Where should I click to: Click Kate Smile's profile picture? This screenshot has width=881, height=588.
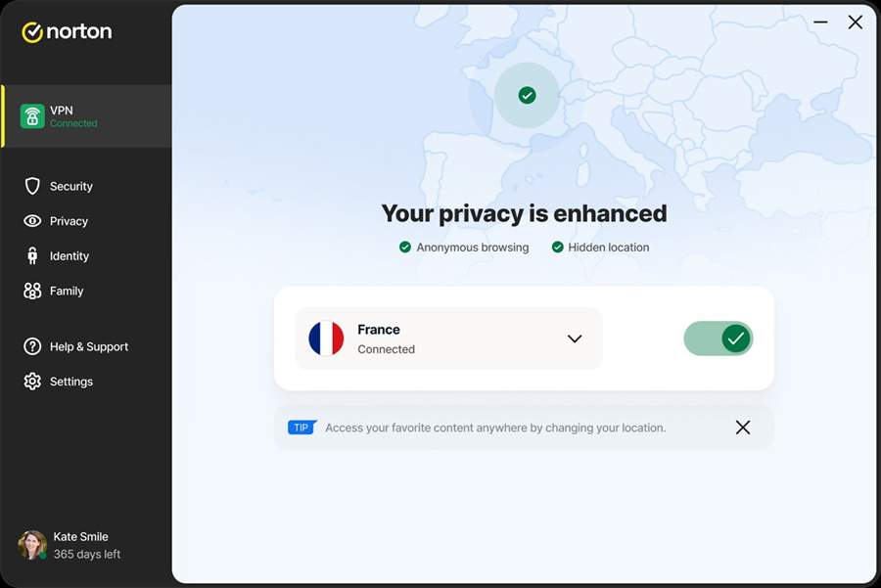[32, 545]
